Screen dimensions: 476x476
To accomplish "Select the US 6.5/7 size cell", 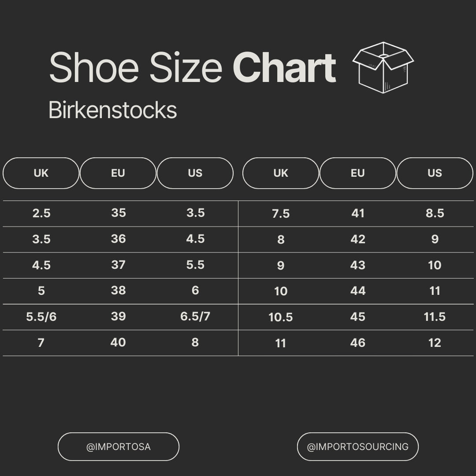I will click(x=195, y=316).
